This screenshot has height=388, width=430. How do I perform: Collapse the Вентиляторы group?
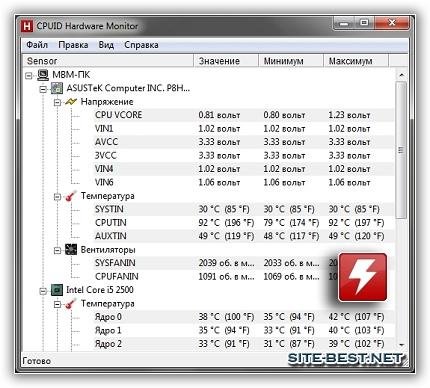coord(57,250)
